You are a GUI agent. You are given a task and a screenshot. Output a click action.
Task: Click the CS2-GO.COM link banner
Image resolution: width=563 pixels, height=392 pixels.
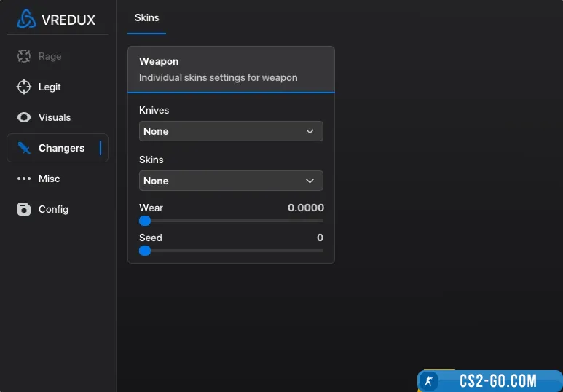(x=497, y=381)
